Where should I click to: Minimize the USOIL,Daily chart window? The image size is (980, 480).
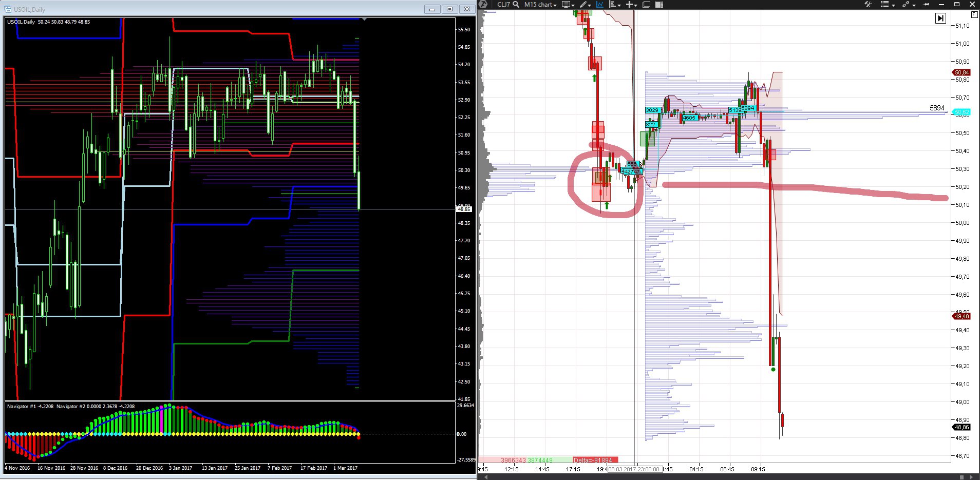432,9
